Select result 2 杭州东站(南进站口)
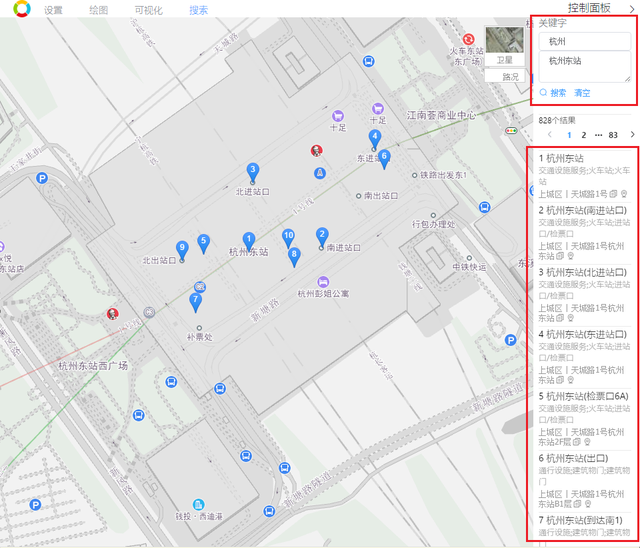Image resolution: width=640 pixels, height=548 pixels. click(x=583, y=211)
